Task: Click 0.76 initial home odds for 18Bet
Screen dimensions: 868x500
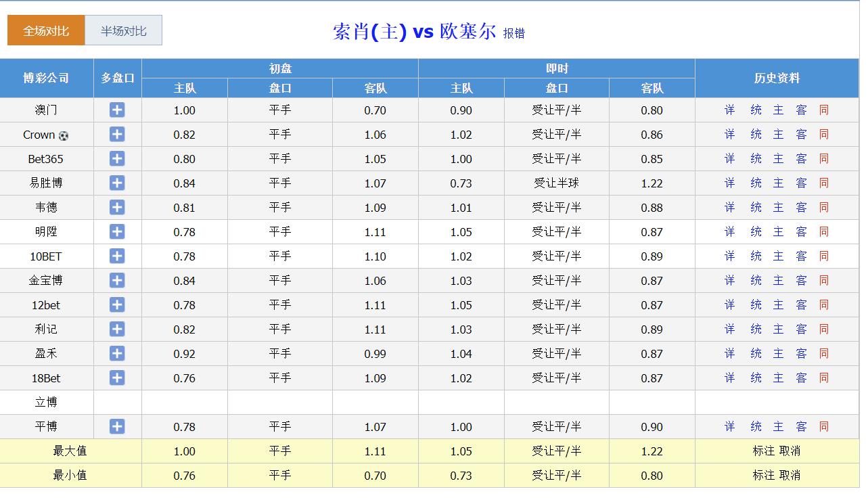Action: (x=185, y=378)
